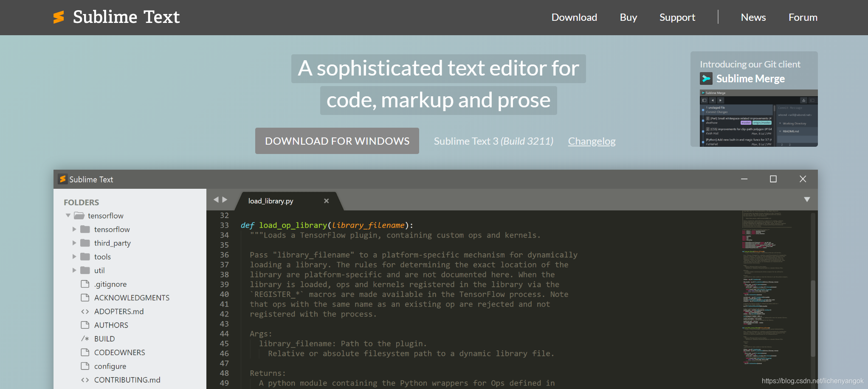Click the DOWNLOAD FOR WINDOWS button
868x389 pixels.
pos(337,141)
